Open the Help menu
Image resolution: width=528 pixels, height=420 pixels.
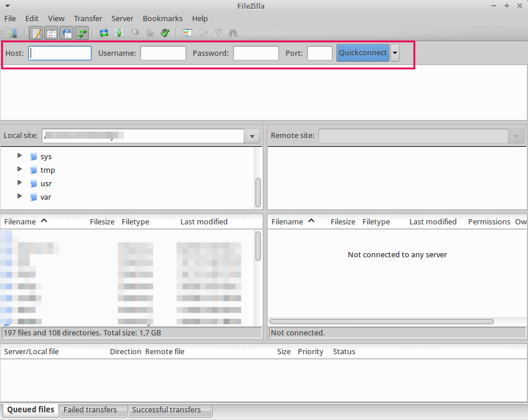click(200, 19)
